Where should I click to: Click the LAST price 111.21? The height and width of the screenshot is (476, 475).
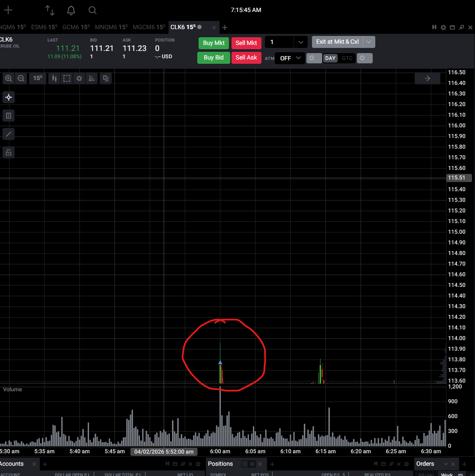tap(68, 48)
